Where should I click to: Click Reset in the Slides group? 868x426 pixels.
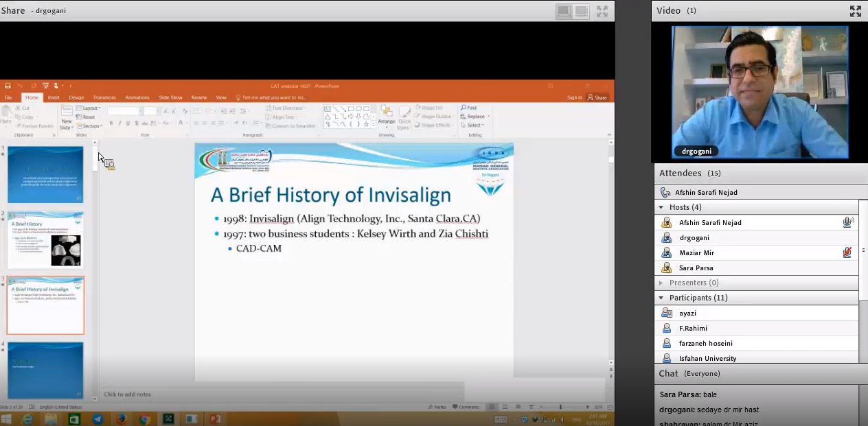pyautogui.click(x=86, y=117)
